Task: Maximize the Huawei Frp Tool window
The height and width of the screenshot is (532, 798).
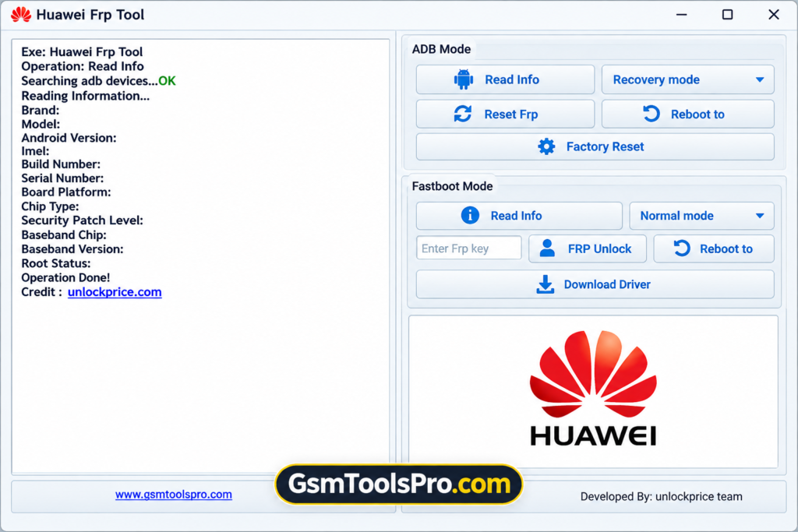Action: 728,15
